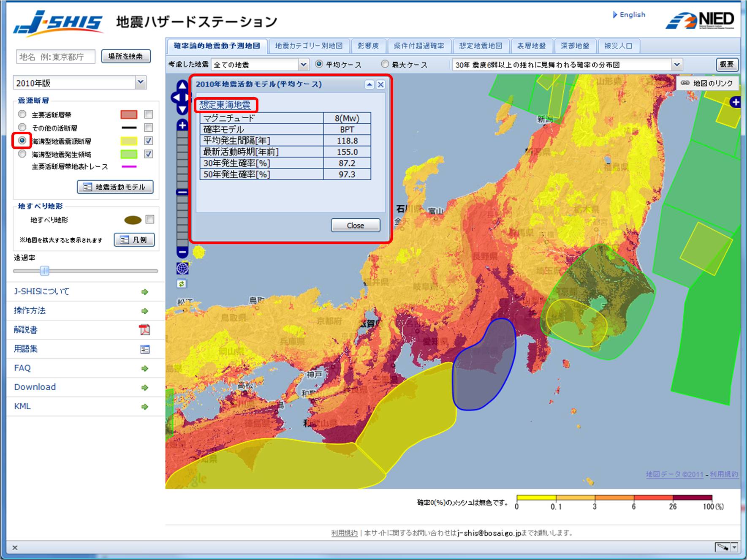Open the 解説書 PDF icon
This screenshot has height=560, width=747.
click(x=144, y=330)
